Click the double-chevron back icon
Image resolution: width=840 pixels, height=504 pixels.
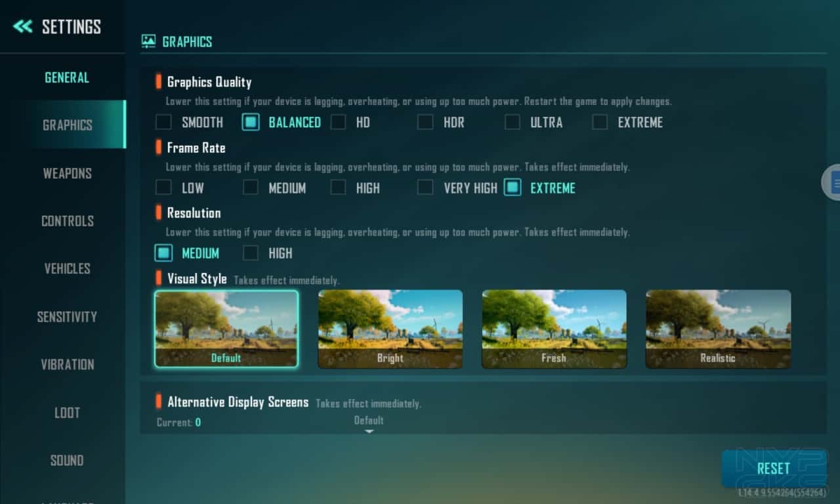tap(22, 27)
